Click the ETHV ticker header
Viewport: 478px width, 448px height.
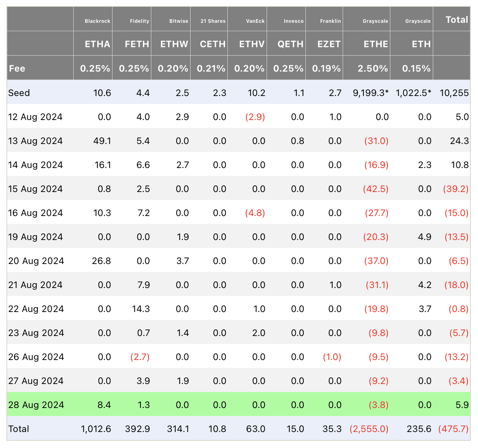point(252,44)
